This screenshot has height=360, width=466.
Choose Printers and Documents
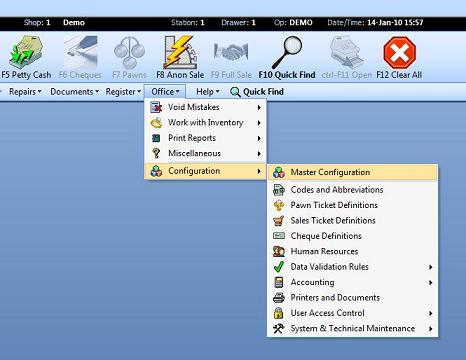[x=353, y=297]
